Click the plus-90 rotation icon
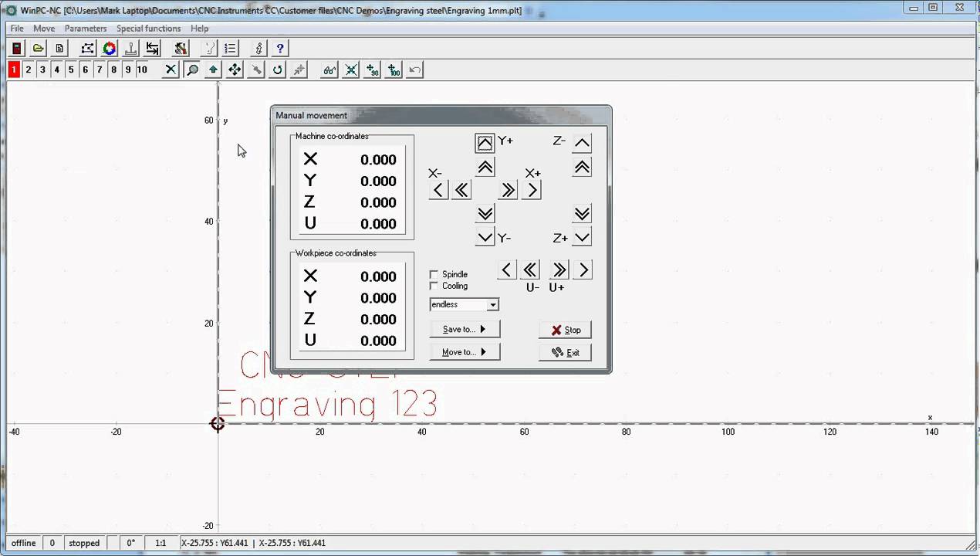Screen dimensions: 980x556 (x=373, y=69)
